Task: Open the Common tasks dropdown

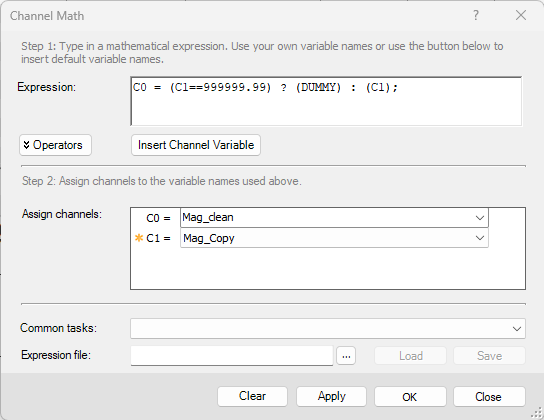Action: coord(328,328)
